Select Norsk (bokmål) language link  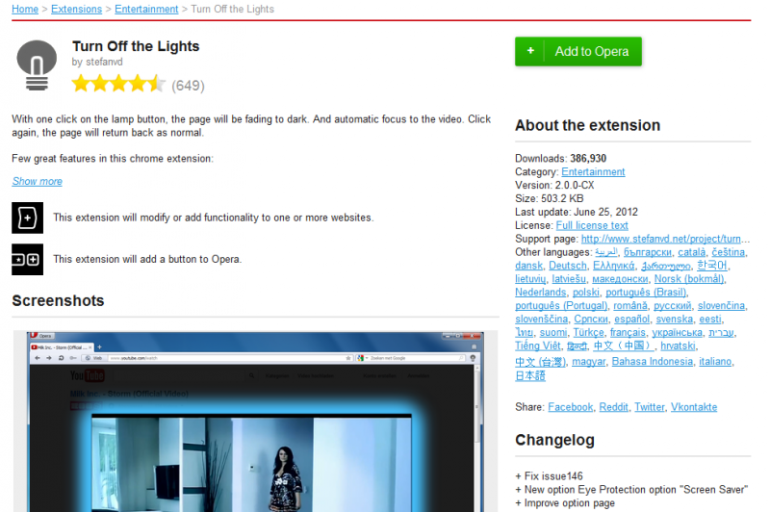(x=689, y=279)
